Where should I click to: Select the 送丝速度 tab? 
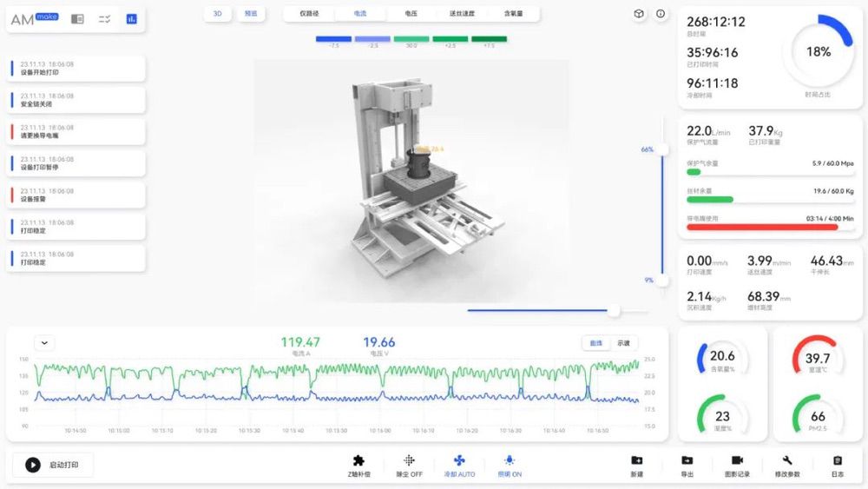click(x=463, y=14)
